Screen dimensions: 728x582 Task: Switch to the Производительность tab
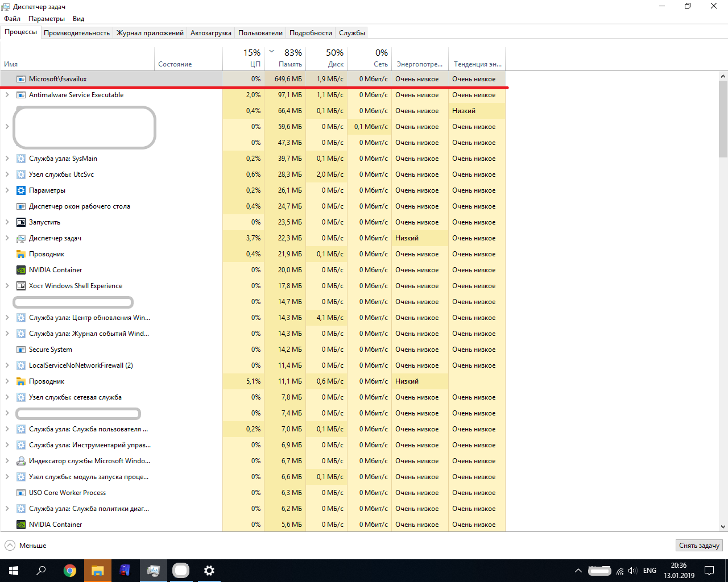77,33
